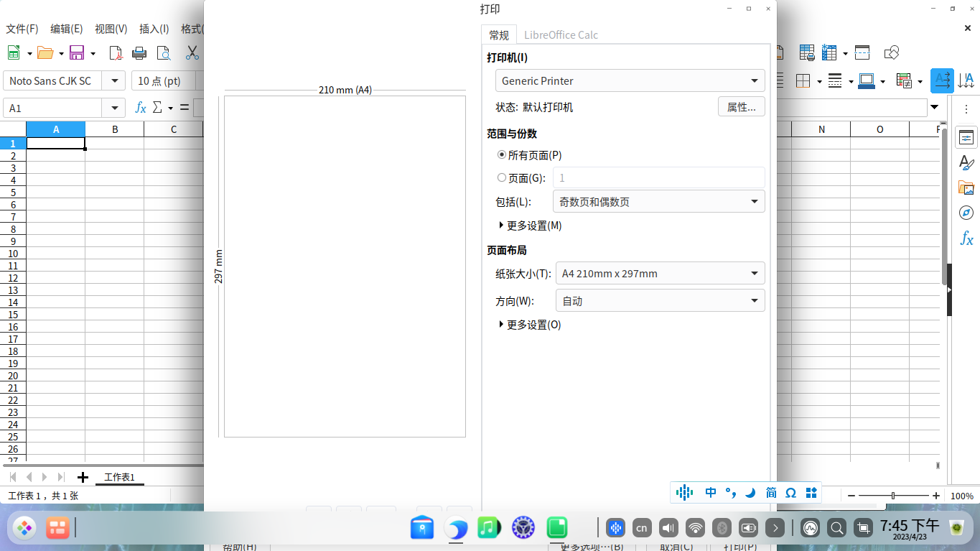Click the add new sheet plus icon
Screen dimensions: 980x551
coord(83,477)
